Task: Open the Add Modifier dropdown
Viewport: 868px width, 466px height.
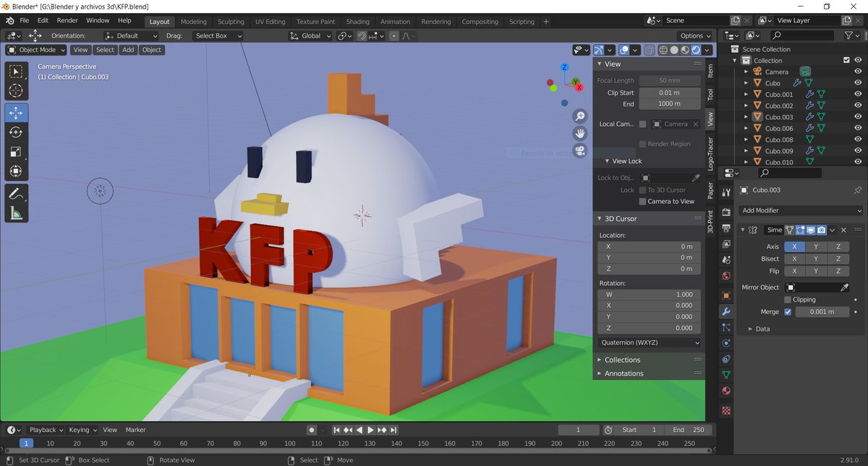Action: pyautogui.click(x=801, y=210)
